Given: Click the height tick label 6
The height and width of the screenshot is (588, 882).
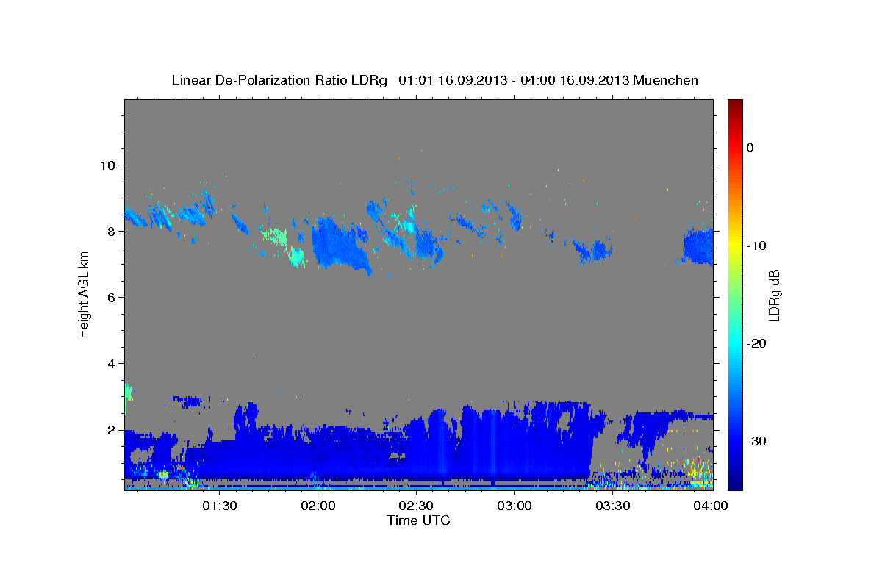Looking at the screenshot, I should pyautogui.click(x=113, y=297).
